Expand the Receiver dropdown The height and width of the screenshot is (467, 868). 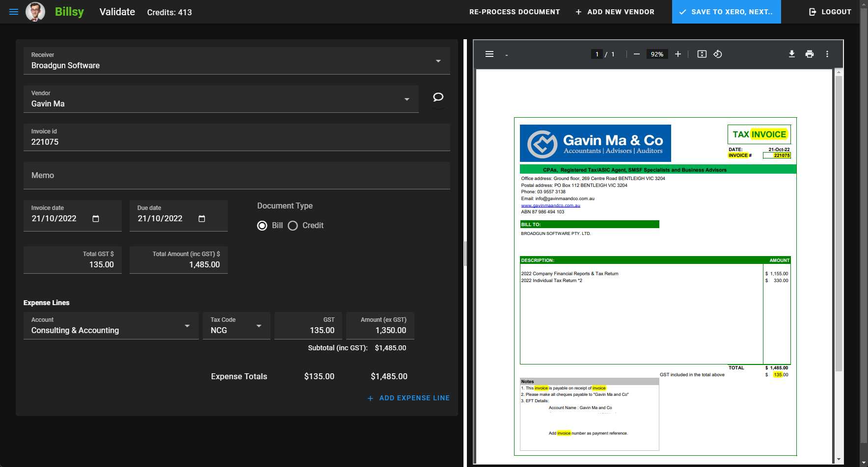point(438,61)
